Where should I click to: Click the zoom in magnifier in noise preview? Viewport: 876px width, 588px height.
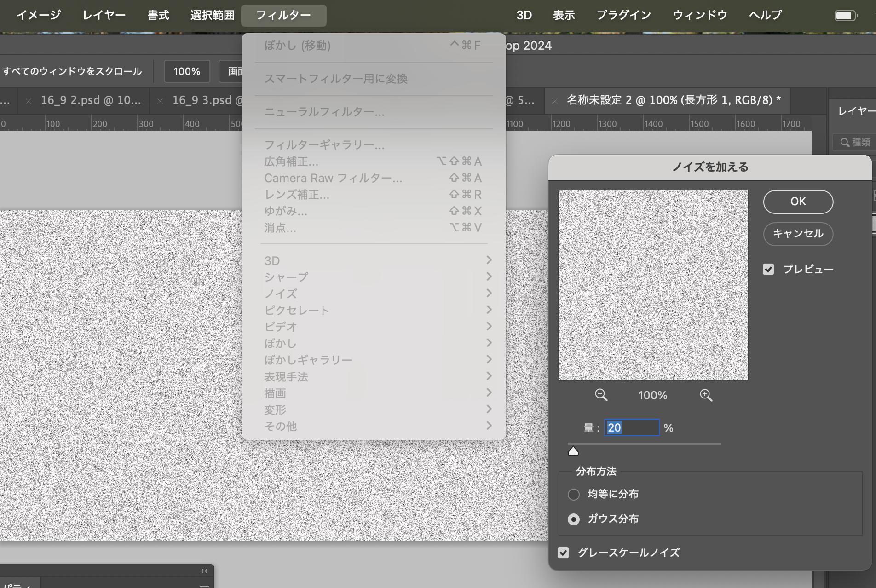coord(706,395)
